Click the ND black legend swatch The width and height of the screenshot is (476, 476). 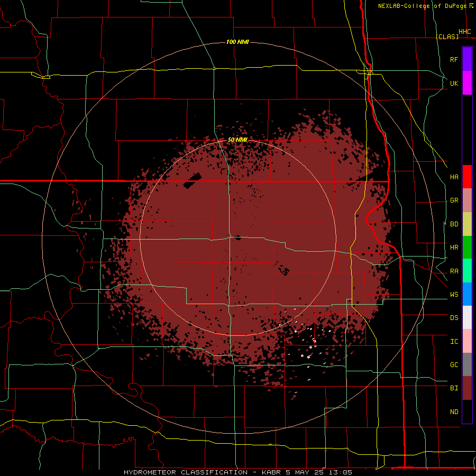tap(467, 411)
